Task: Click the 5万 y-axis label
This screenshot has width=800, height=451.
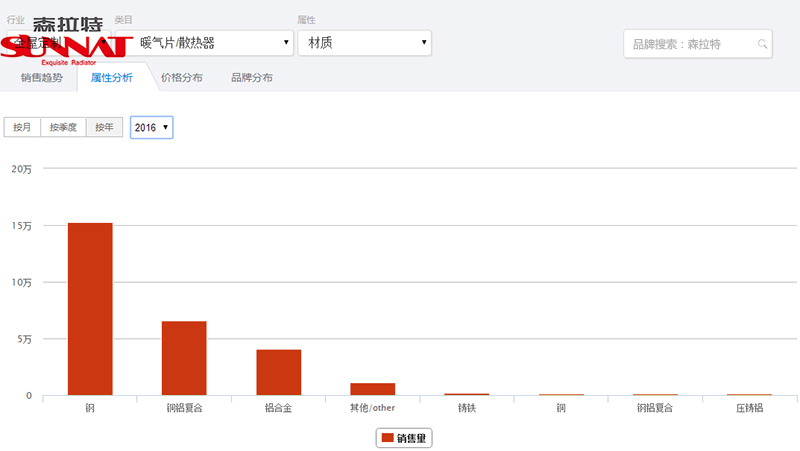Action: coord(24,339)
